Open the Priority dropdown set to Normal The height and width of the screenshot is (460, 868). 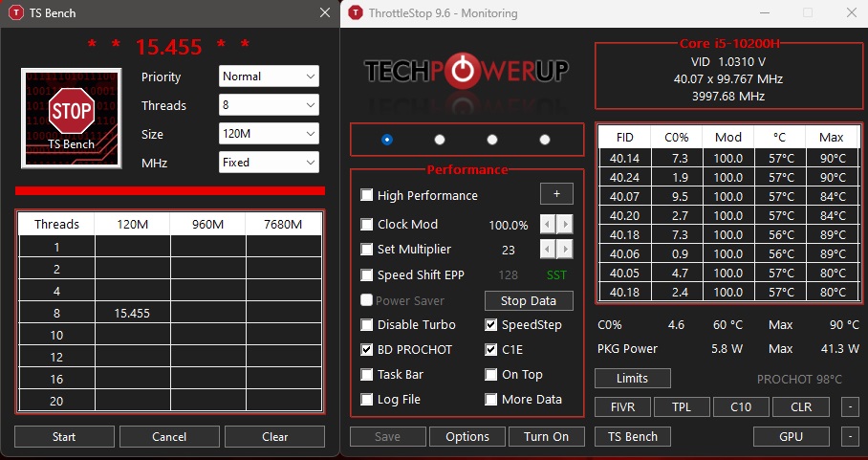point(269,77)
